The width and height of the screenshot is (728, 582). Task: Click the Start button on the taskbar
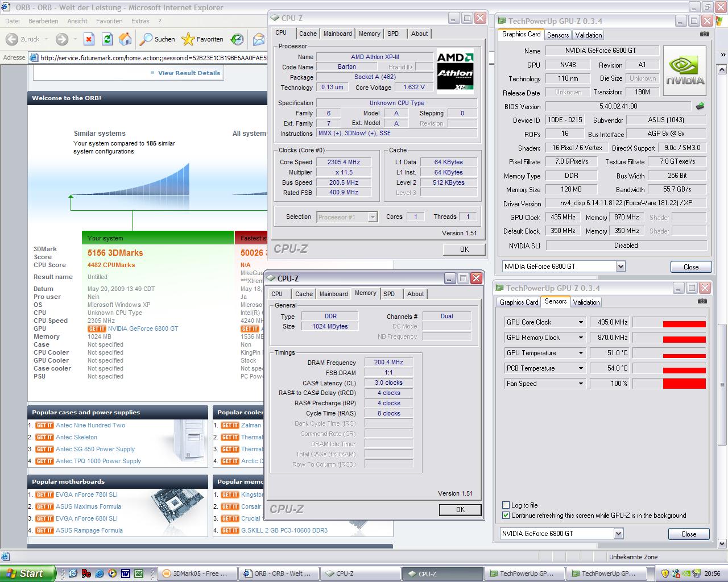click(x=27, y=573)
